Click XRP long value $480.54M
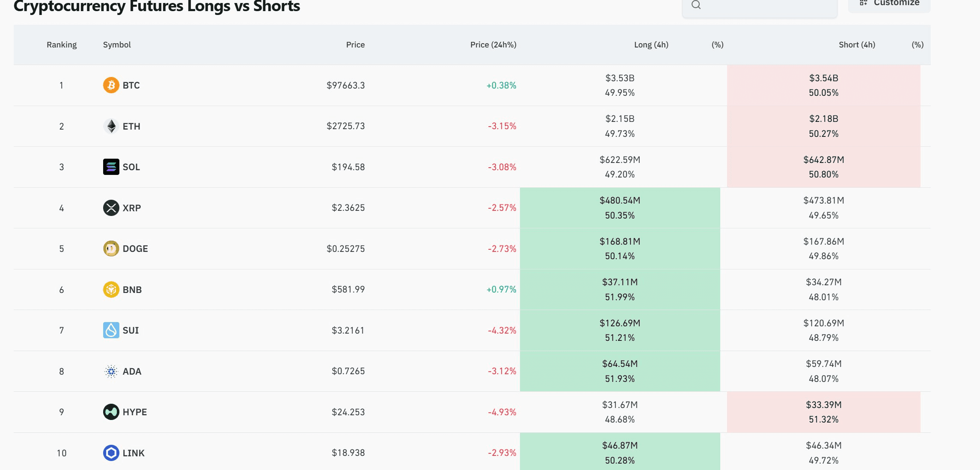 tap(620, 200)
